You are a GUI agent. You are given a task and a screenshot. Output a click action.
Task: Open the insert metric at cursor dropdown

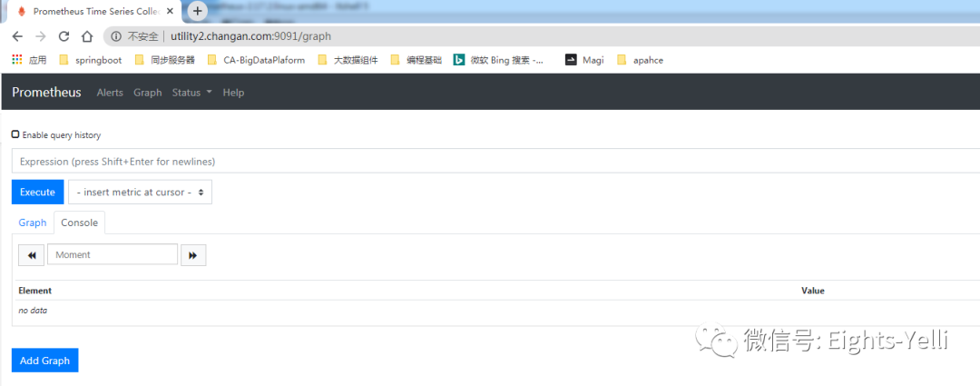pyautogui.click(x=140, y=192)
